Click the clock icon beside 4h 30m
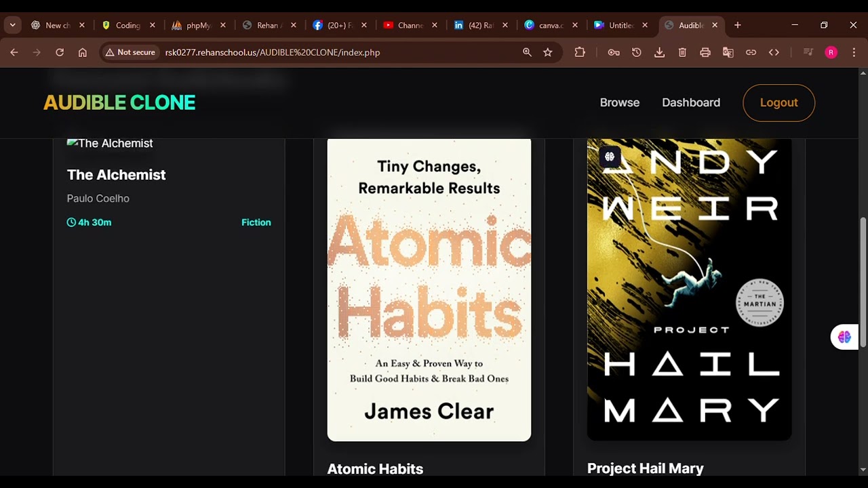Image resolution: width=868 pixels, height=488 pixels. (71, 222)
